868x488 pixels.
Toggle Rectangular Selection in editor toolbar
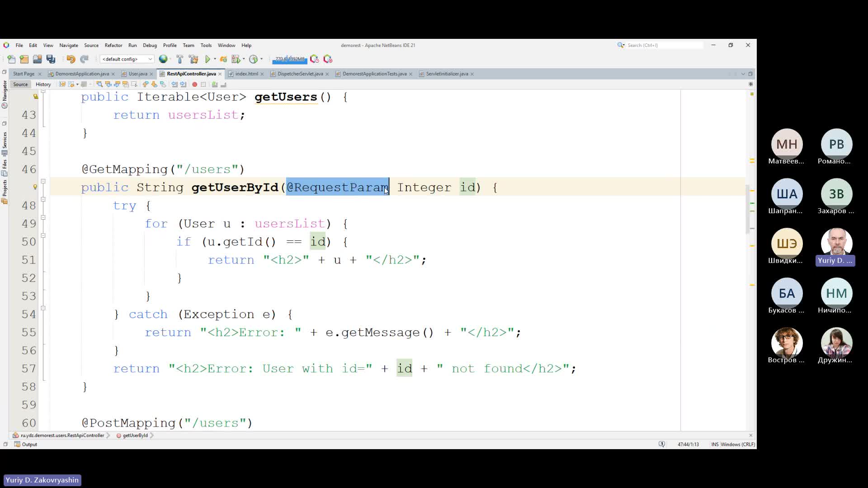(134, 84)
